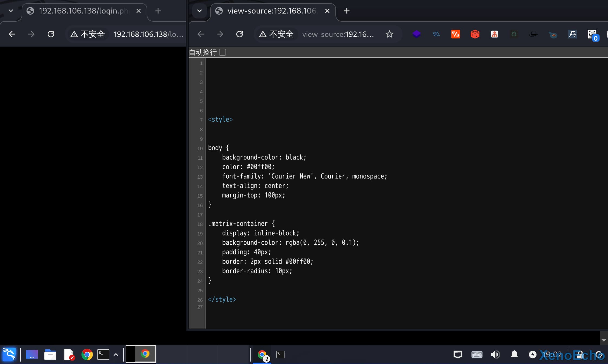Click the orange code-slash extension icon
Viewport: 608px width, 364px height.
[455, 34]
